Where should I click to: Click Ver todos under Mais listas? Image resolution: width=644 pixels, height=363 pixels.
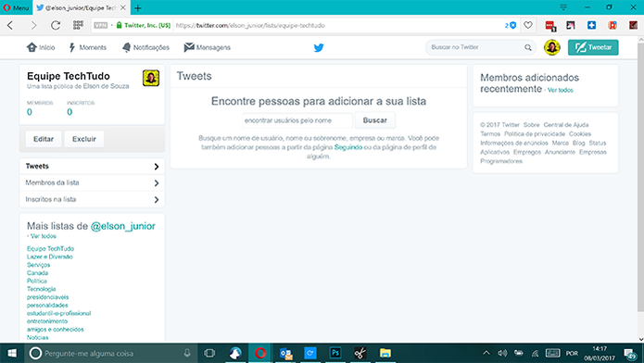[44, 236]
